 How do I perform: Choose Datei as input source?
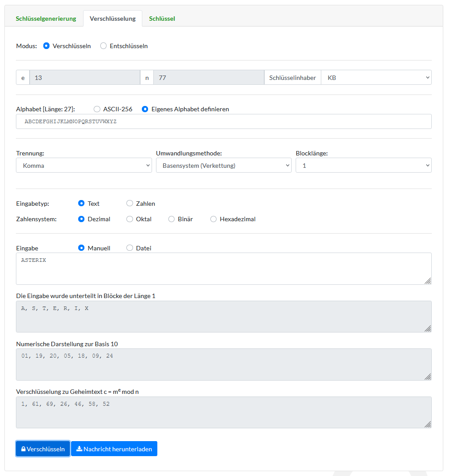point(129,248)
